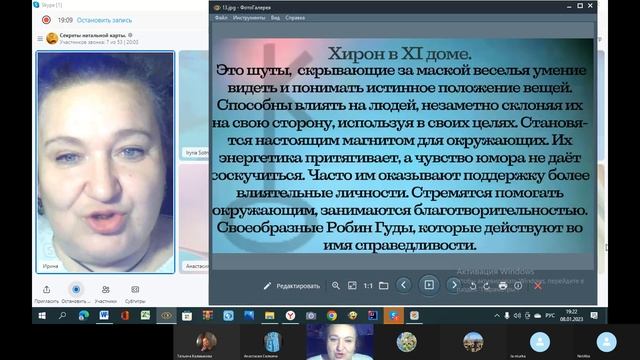This screenshot has height=360, width=640.
Task: Open Yandex Browser from the taskbar
Action: tap(290, 316)
